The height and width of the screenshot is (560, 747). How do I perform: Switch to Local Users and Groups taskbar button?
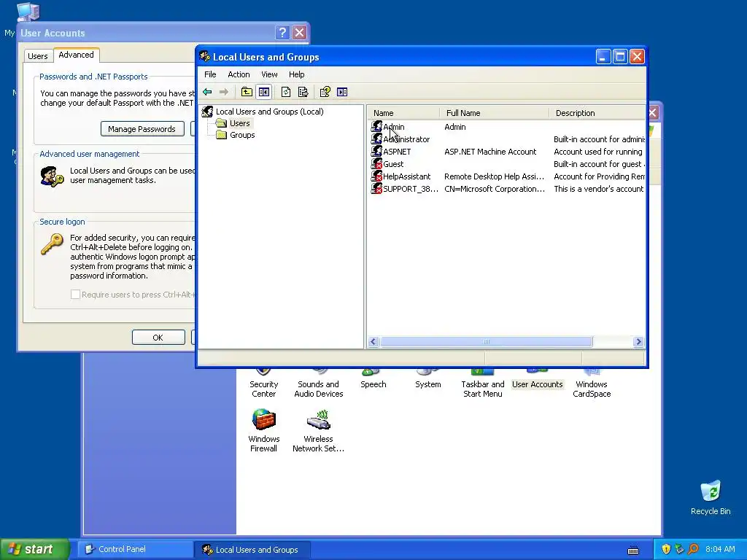click(x=252, y=549)
